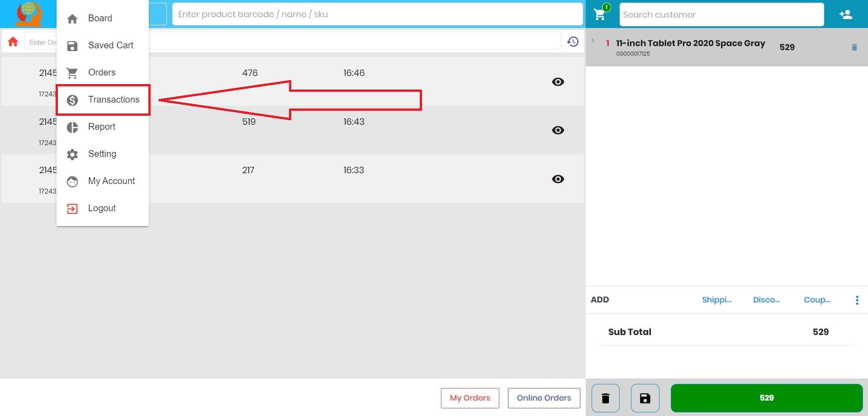Save the cart using the disk icon
The height and width of the screenshot is (416, 868).
(645, 398)
